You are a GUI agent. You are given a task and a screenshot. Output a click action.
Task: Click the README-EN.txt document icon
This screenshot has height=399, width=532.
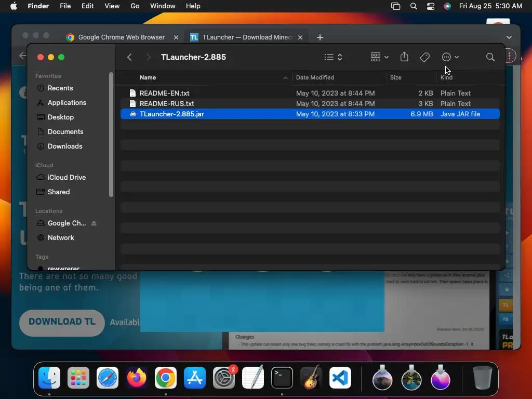click(x=132, y=93)
